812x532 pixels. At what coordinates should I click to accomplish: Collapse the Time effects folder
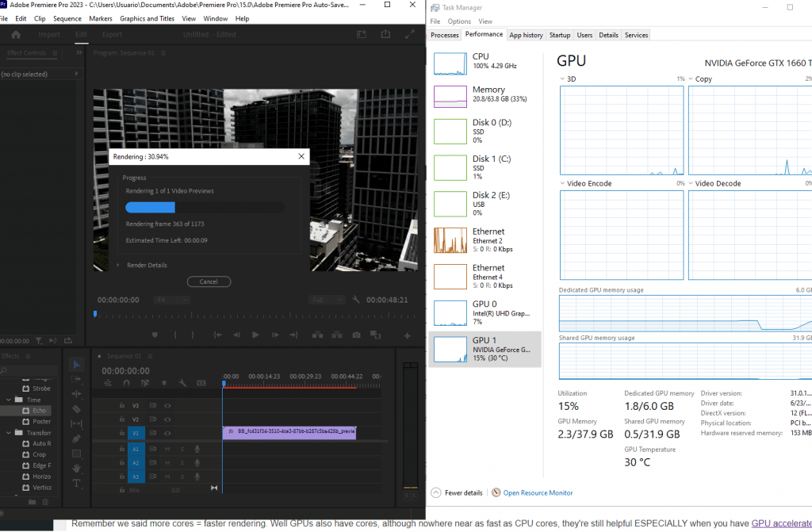[x=8, y=400]
